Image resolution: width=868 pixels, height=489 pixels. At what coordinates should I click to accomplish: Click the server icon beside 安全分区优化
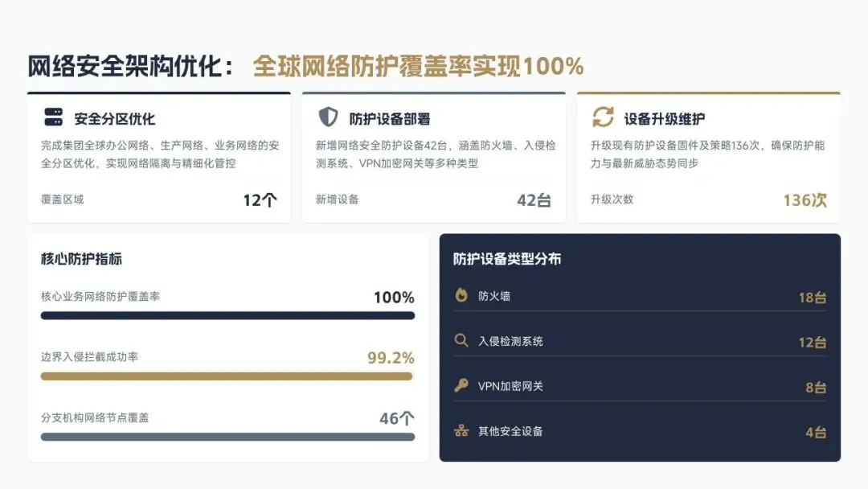click(54, 117)
